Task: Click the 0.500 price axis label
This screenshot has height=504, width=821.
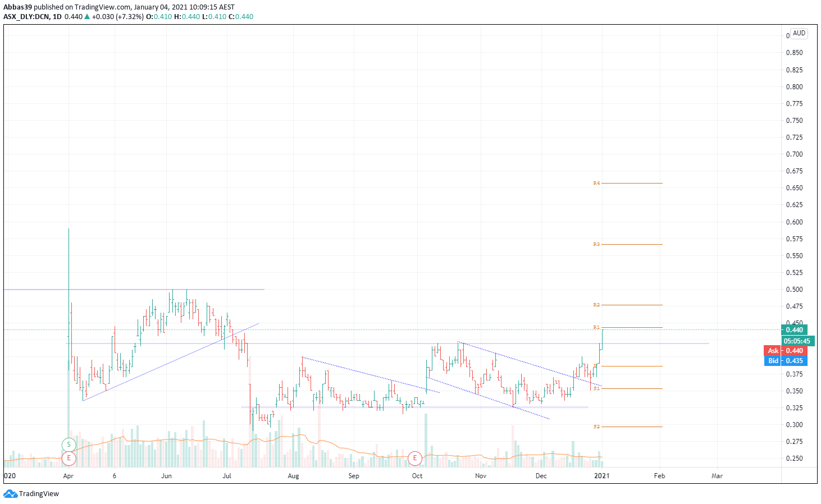Action: click(x=794, y=290)
